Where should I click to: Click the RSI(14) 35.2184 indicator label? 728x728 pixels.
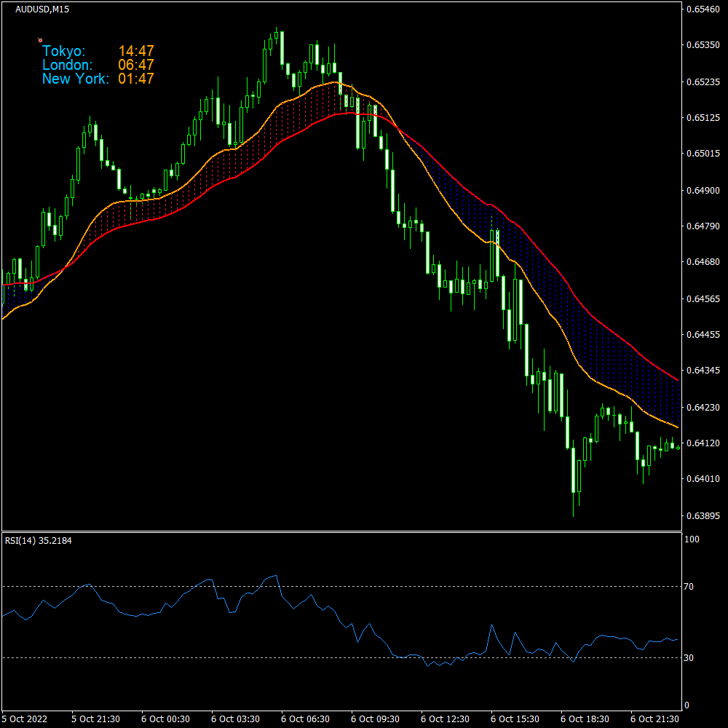[x=39, y=540]
